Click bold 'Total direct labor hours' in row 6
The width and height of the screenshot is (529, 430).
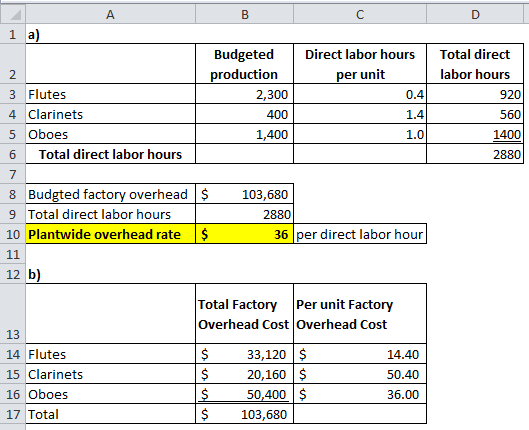110,154
